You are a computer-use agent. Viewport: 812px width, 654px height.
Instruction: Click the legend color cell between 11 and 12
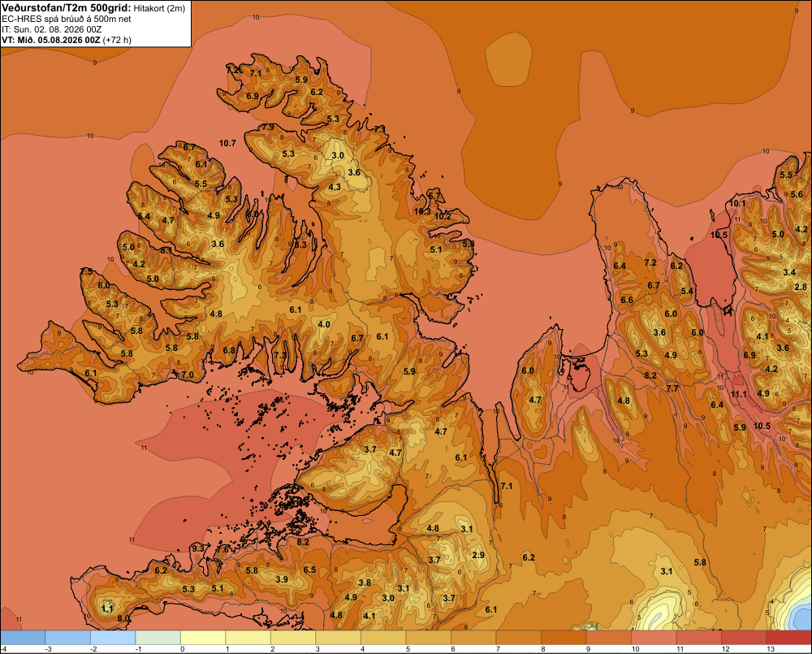tap(698, 638)
